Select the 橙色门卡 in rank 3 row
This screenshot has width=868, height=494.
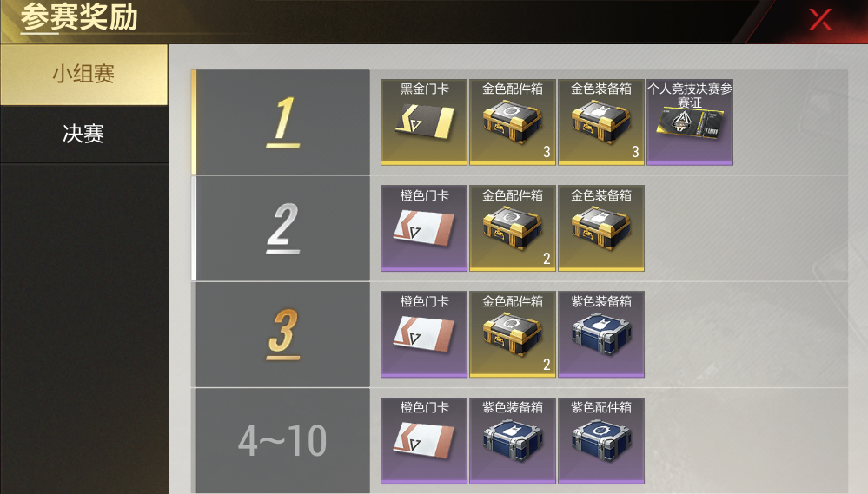(424, 334)
